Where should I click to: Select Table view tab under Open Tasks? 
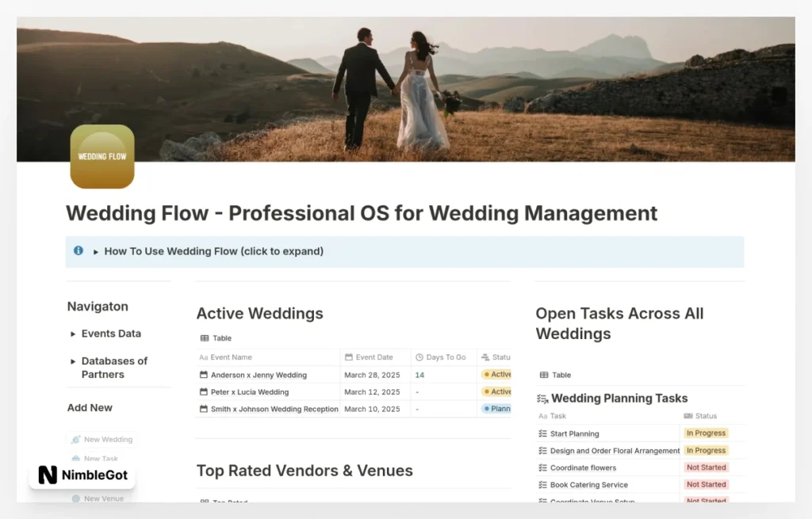coord(555,375)
